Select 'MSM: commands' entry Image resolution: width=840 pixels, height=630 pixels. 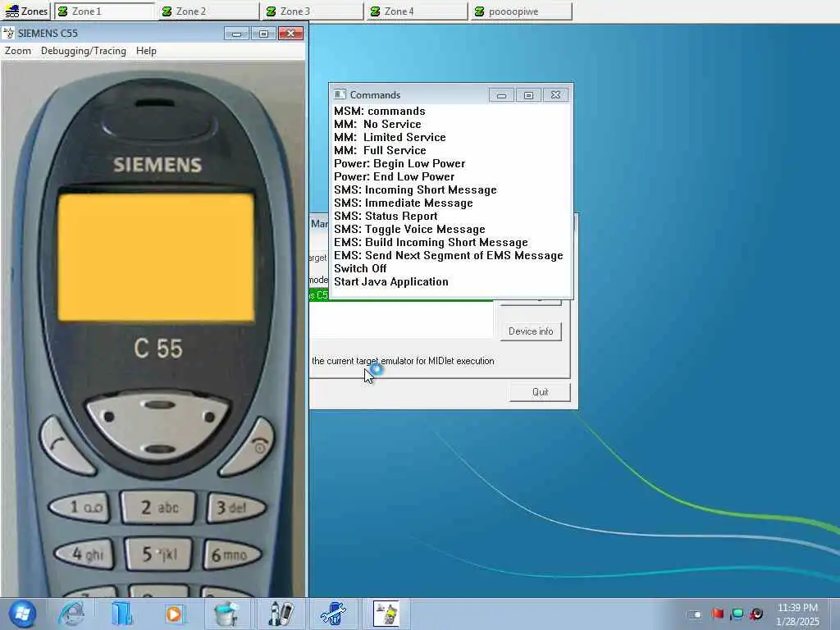(x=379, y=111)
